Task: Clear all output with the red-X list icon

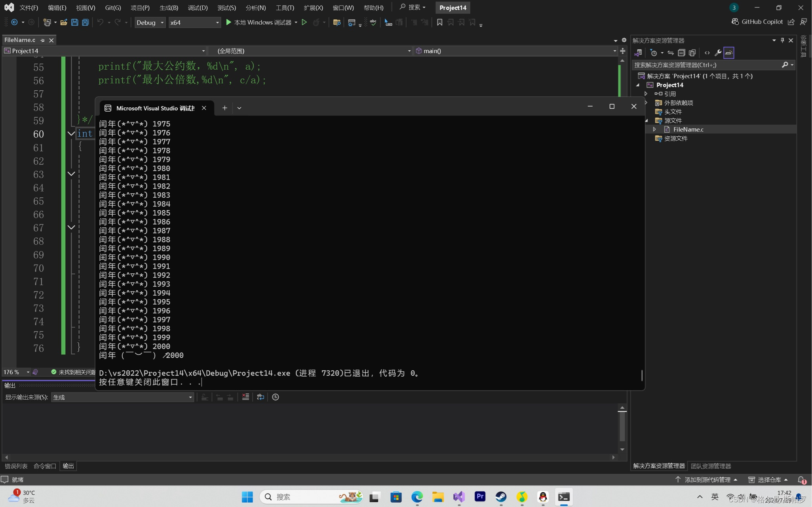Action: (x=245, y=397)
